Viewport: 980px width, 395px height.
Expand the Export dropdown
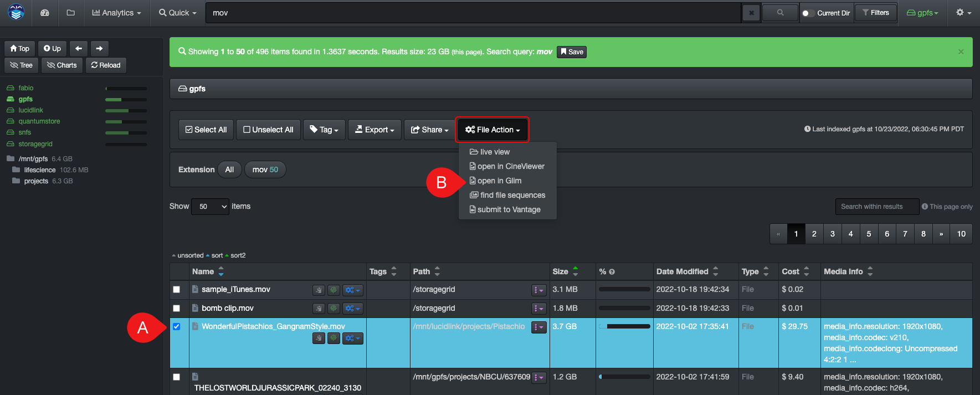[375, 130]
